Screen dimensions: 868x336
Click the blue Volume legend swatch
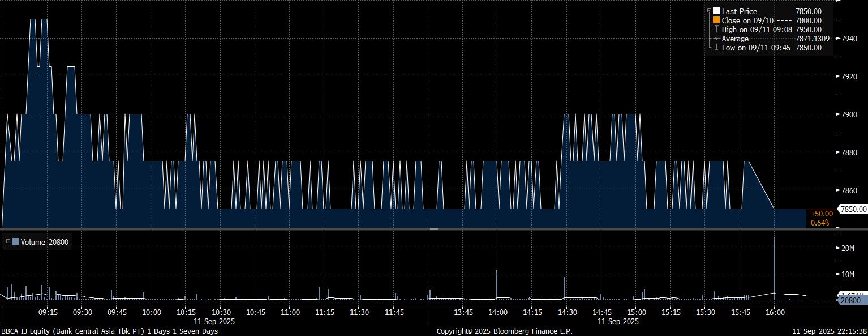tap(15, 242)
